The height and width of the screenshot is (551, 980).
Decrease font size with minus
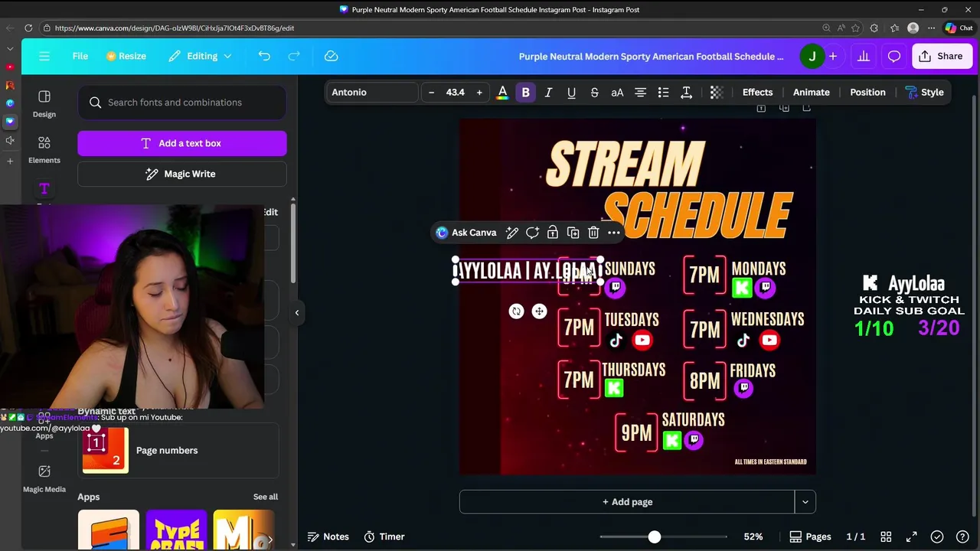tap(431, 92)
